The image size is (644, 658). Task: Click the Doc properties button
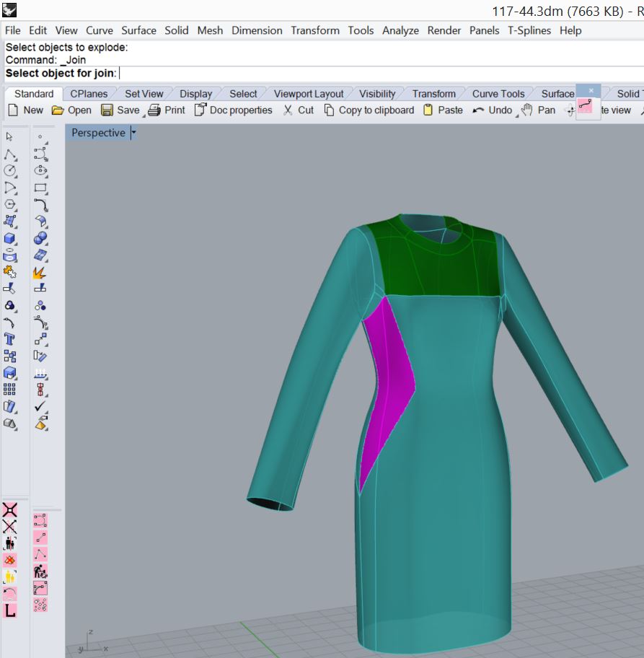point(233,110)
